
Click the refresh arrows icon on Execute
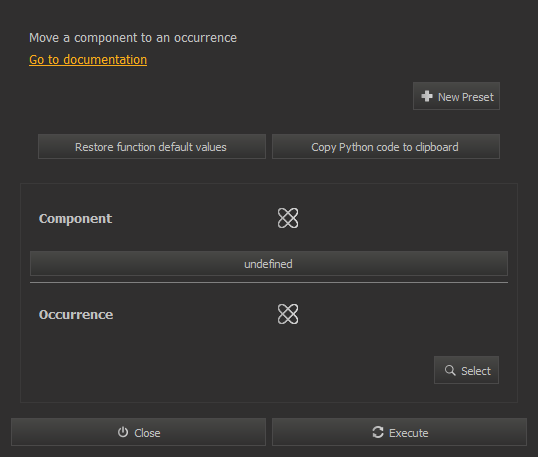(378, 432)
